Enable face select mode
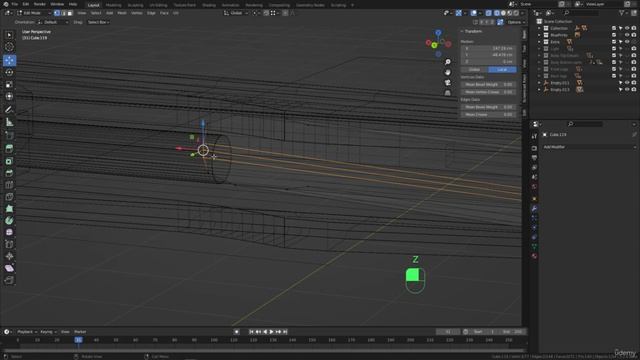 [x=70, y=13]
